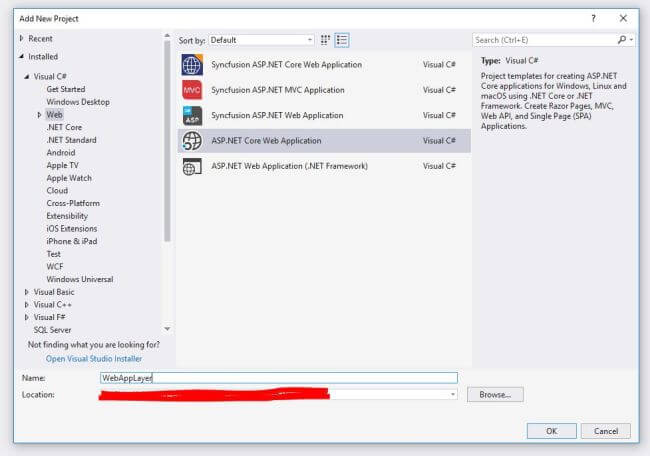This screenshot has width=650, height=456.
Task: Expand the Web subcategory arrow
Action: tap(39, 115)
